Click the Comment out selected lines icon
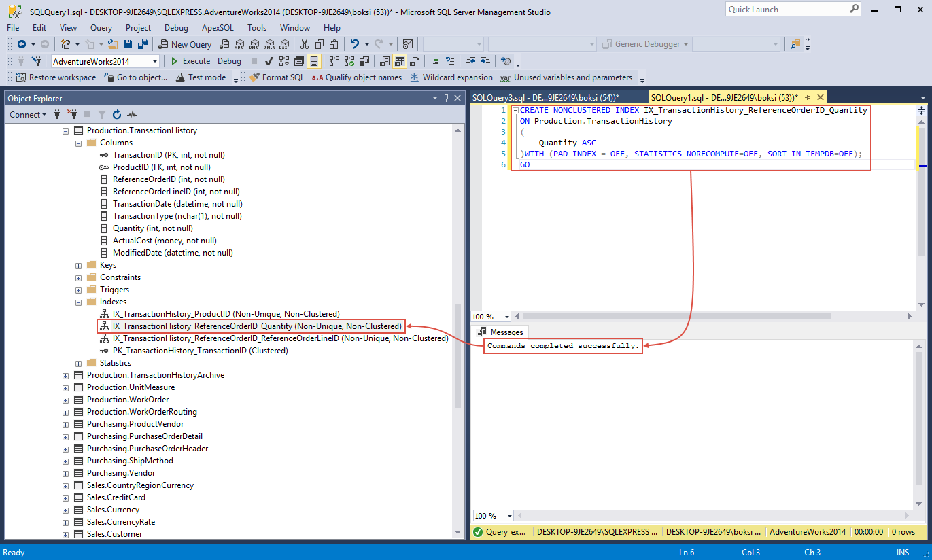The height and width of the screenshot is (560, 932). coord(435,61)
